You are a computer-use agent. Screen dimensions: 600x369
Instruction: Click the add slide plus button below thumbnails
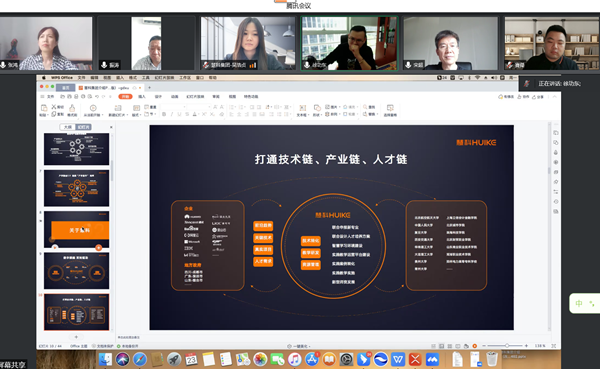point(76,337)
